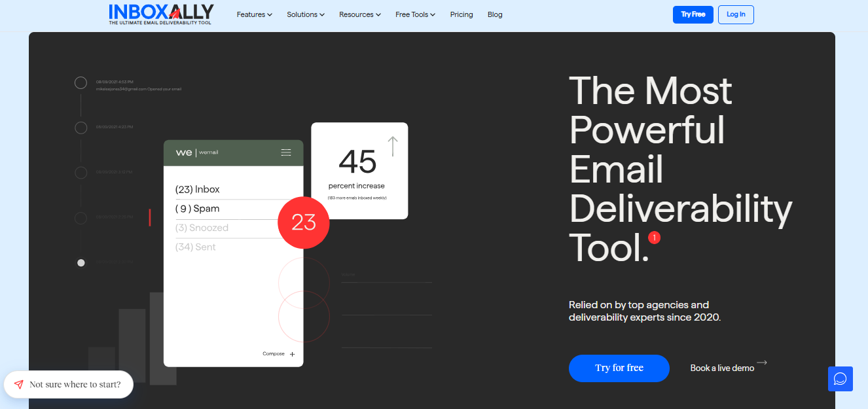868x409 pixels.
Task: Click the red 23 circle badge
Action: tap(304, 222)
